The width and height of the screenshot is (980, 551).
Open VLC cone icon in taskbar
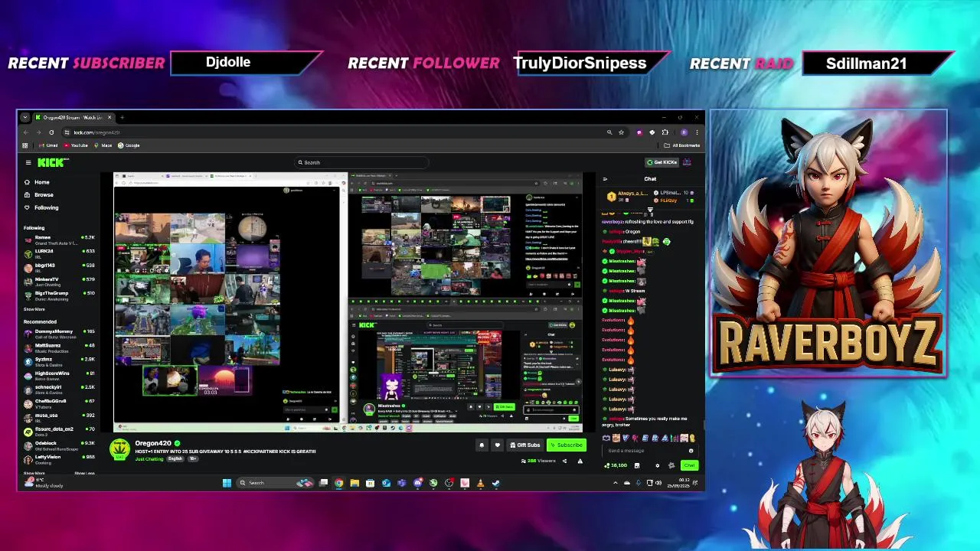click(480, 483)
